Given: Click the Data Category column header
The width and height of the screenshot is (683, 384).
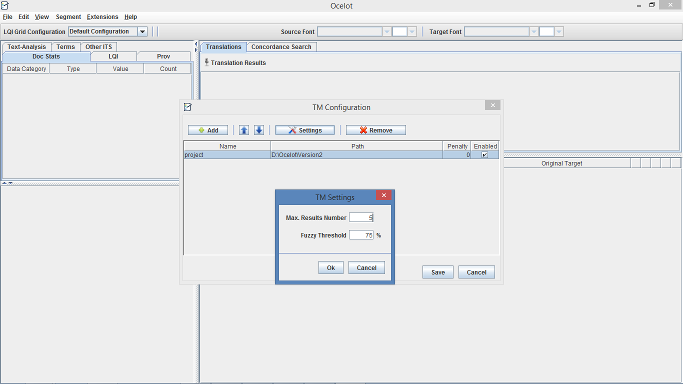Looking at the screenshot, I should tap(26, 69).
